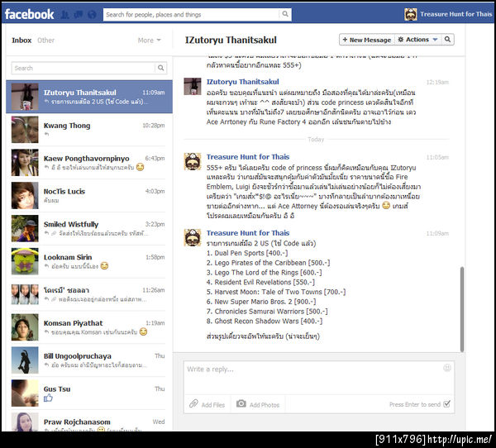
Task: Click Kwang Thong profile thumbnail
Action: click(25, 130)
